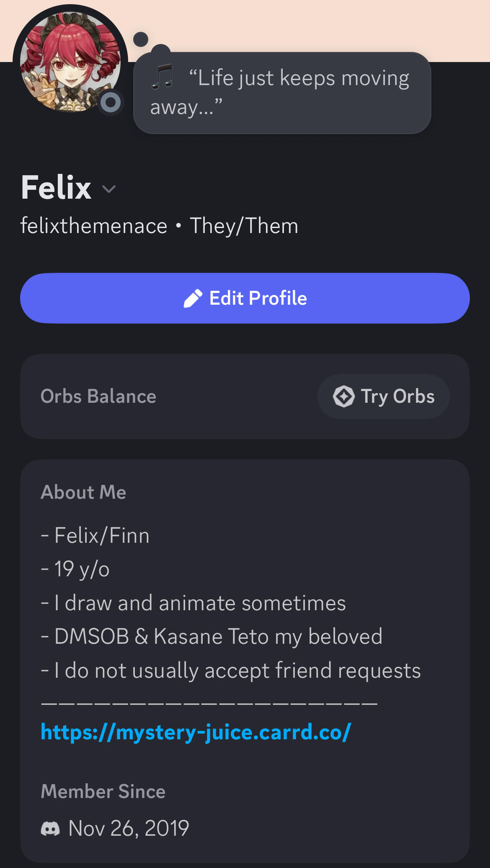Tap the peach profile banner color
Viewport: 490px width, 868px height.
[x=293, y=25]
